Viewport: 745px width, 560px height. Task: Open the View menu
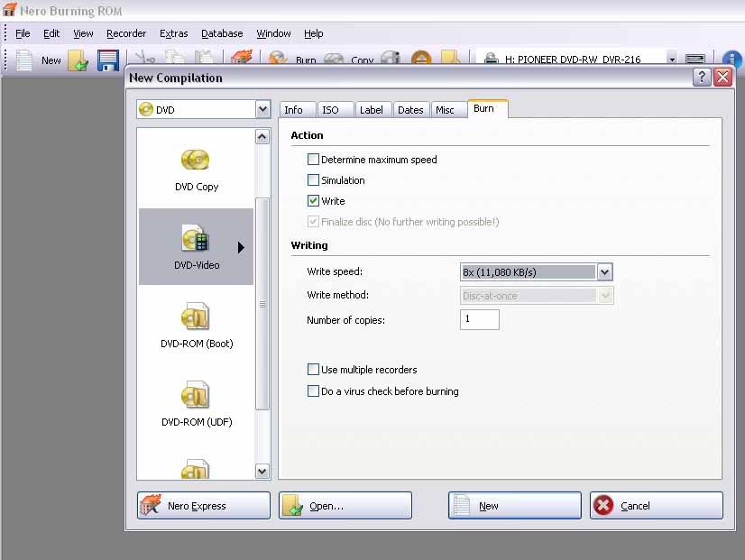[83, 33]
